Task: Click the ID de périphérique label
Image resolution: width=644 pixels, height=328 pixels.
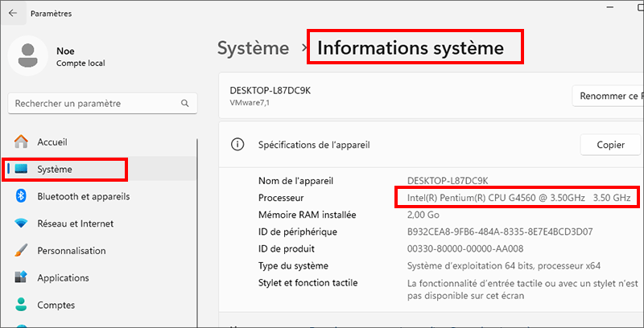Action: pyautogui.click(x=298, y=232)
